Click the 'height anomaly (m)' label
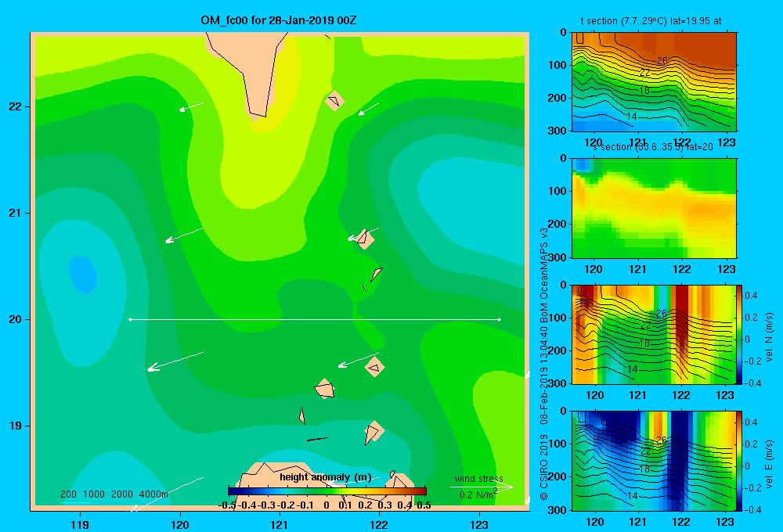783x532 pixels. pos(326,477)
